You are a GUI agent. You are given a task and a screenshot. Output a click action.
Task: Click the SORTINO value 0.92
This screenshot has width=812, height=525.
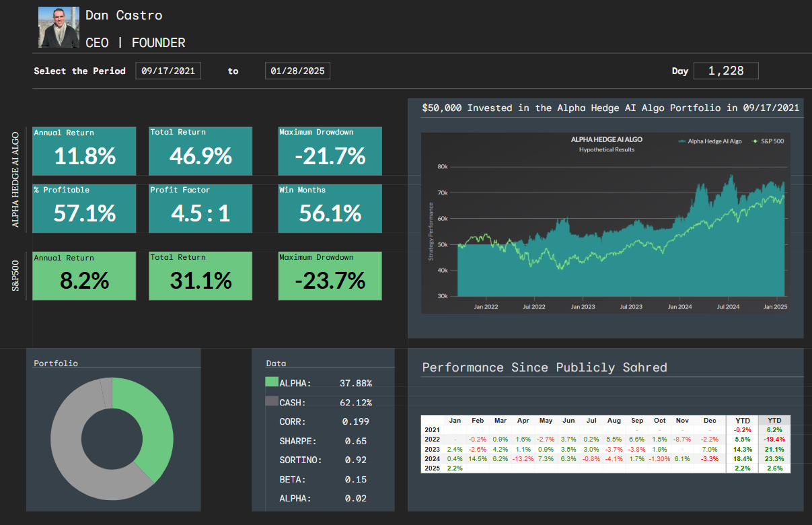tap(355, 460)
